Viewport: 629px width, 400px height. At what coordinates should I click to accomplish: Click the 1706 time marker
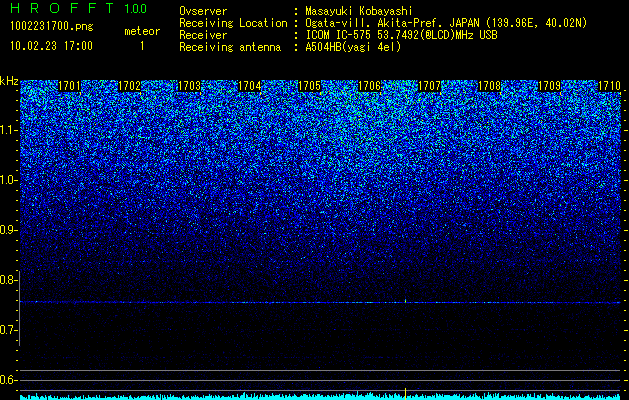[369, 86]
